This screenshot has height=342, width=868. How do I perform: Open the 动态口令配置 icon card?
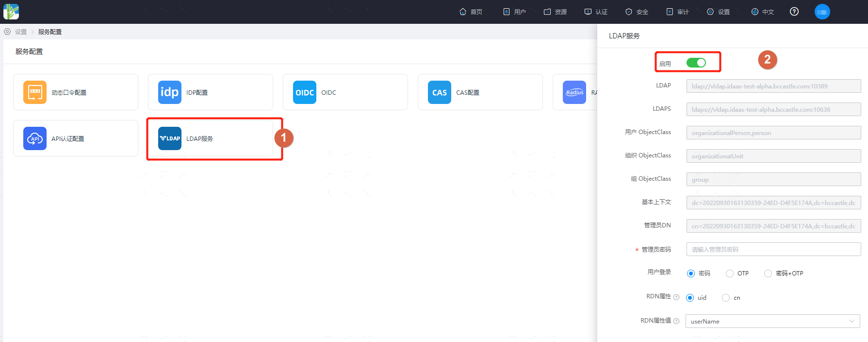click(x=35, y=92)
